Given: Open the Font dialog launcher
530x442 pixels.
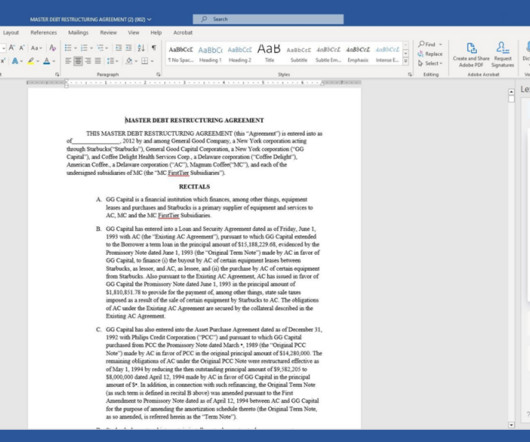Looking at the screenshot, I should point(57,74).
